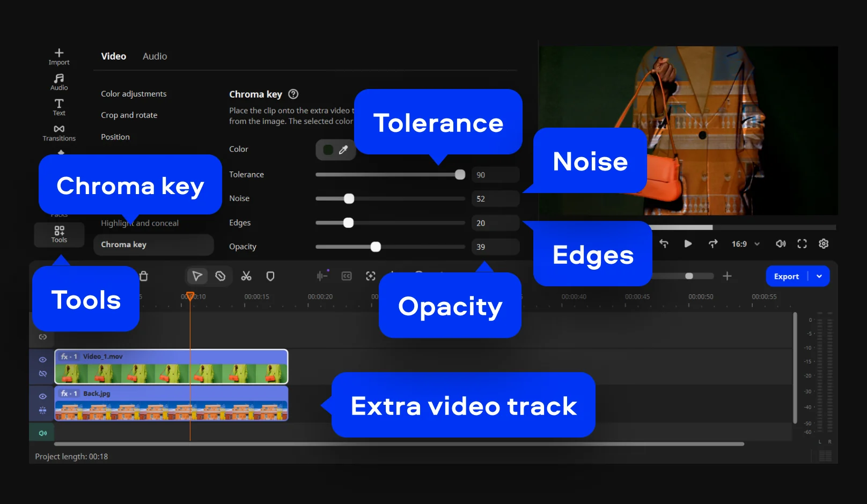Click the Noise value field showing 52
The height and width of the screenshot is (504, 867).
click(x=495, y=199)
